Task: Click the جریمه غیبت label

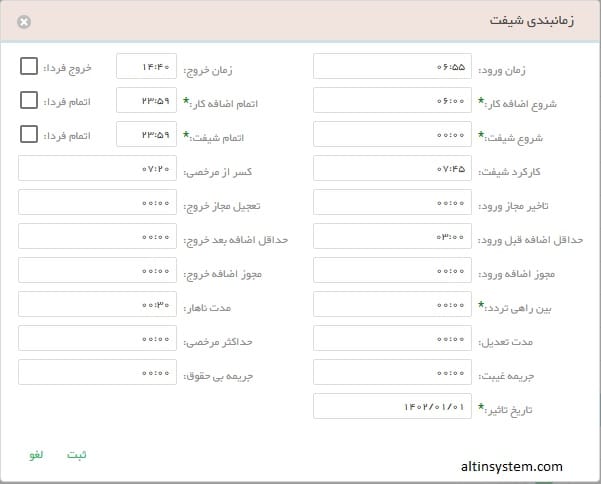Action: click(506, 376)
